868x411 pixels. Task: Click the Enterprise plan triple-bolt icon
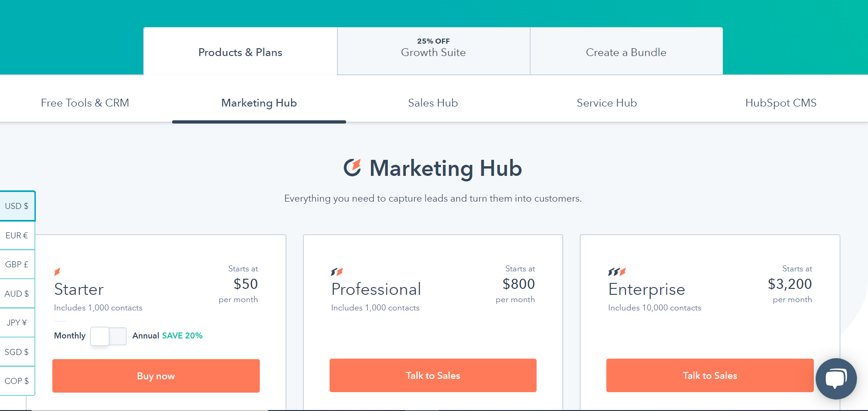click(617, 272)
